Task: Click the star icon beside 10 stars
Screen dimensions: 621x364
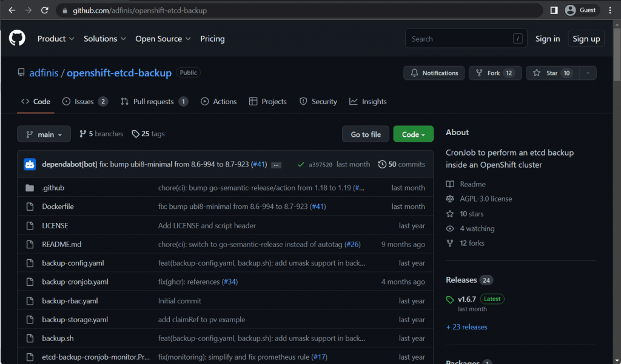Action: 450,214
